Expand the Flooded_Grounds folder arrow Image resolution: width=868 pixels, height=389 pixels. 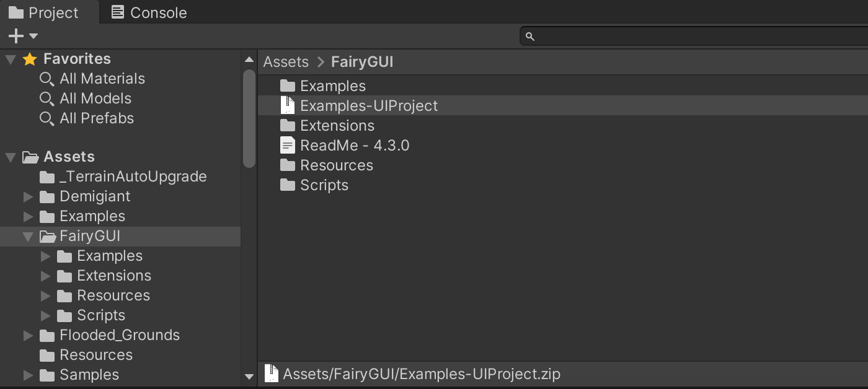(27, 336)
